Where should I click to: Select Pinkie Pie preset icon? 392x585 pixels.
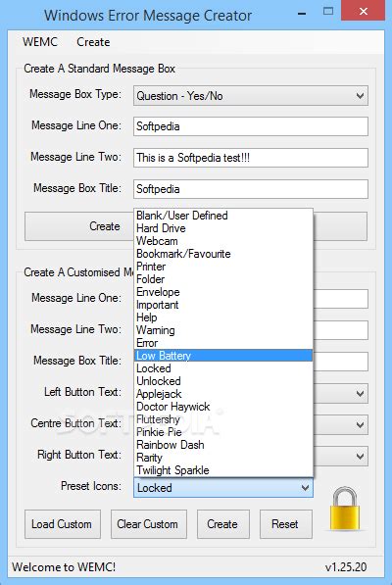point(223,432)
